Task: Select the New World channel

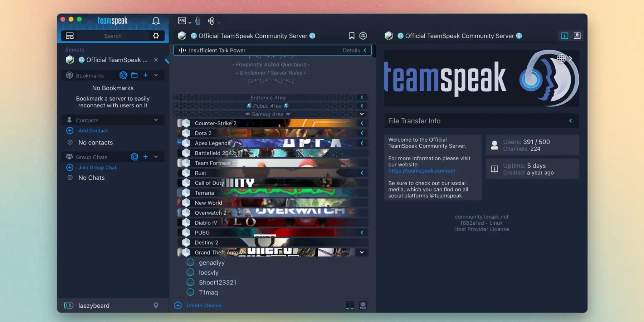Action: [273, 203]
